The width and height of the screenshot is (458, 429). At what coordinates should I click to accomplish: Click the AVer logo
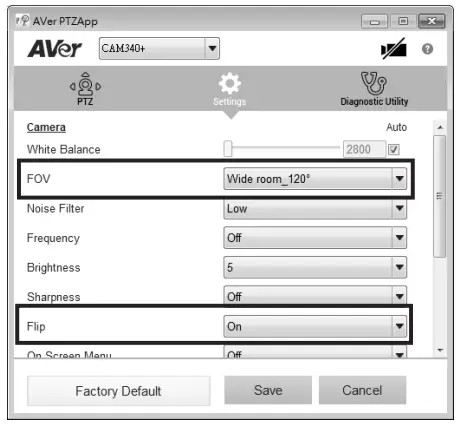click(55, 49)
